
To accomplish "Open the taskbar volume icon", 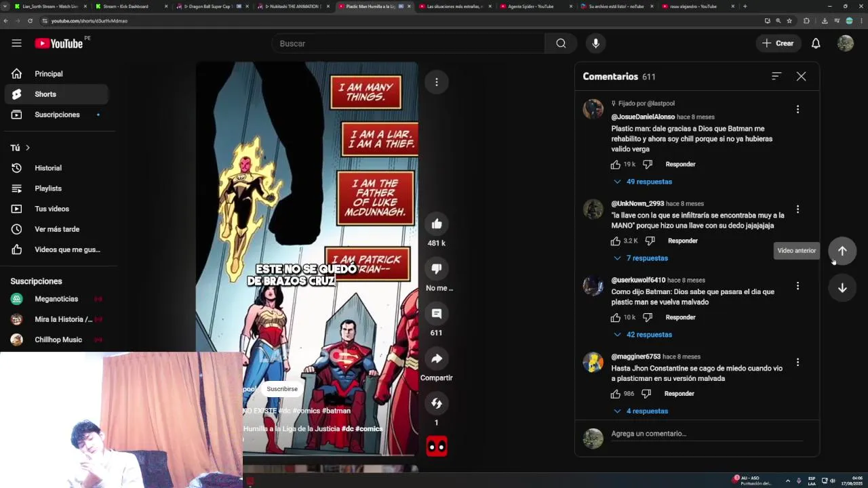I will click(x=833, y=481).
